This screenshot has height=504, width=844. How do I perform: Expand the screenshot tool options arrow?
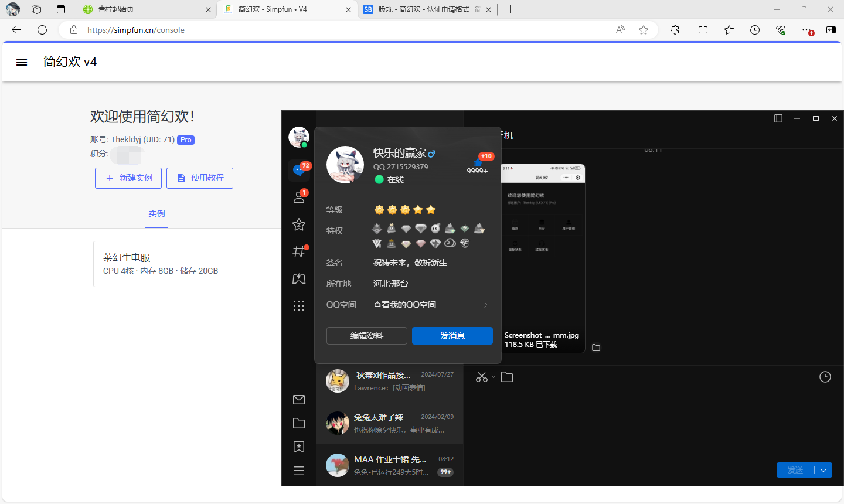point(494,377)
